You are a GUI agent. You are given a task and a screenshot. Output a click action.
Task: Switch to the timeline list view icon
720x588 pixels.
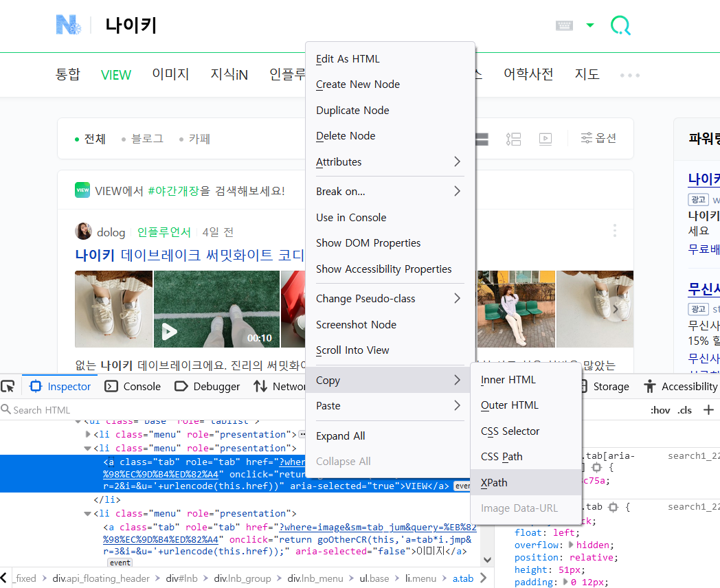click(513, 139)
